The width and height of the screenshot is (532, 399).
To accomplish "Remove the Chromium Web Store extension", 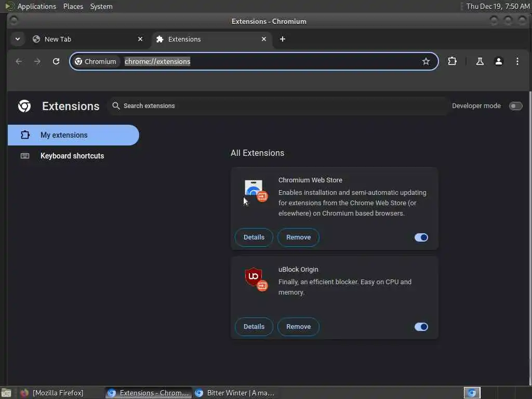I will pyautogui.click(x=298, y=237).
